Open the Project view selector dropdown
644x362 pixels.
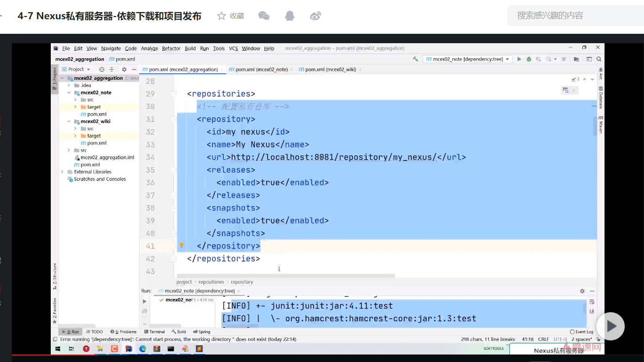click(x=76, y=69)
